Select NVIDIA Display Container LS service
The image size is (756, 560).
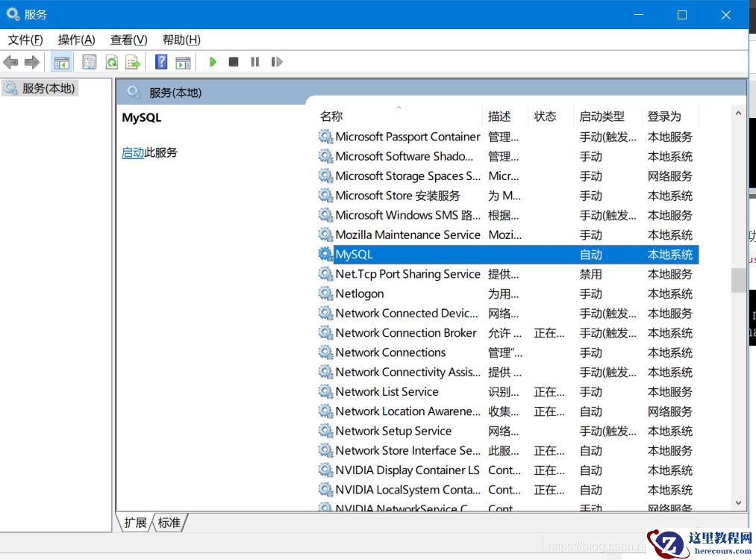(507, 470)
